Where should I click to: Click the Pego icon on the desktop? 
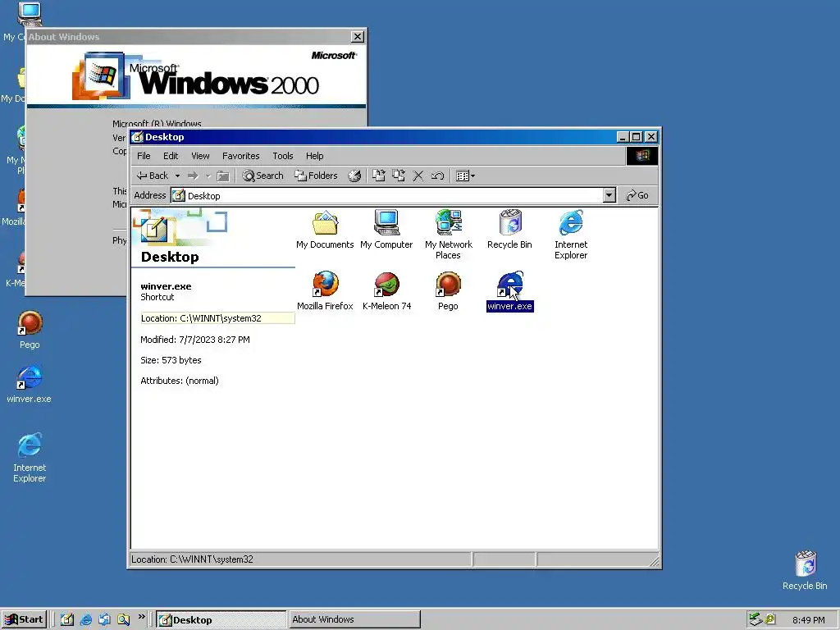click(30, 330)
